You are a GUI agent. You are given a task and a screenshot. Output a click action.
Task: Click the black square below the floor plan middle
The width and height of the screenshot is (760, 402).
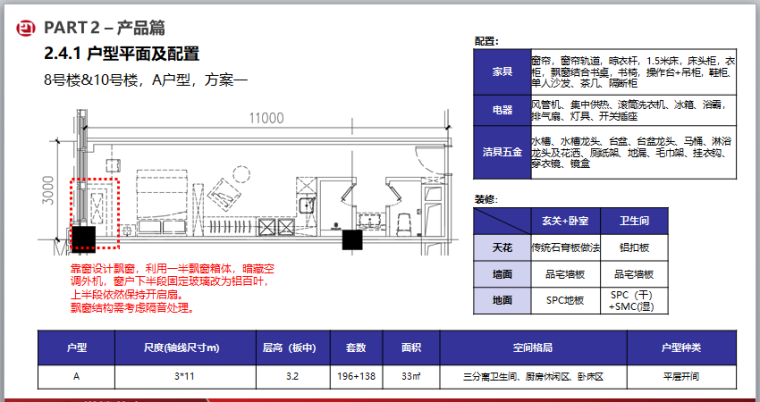click(x=352, y=240)
